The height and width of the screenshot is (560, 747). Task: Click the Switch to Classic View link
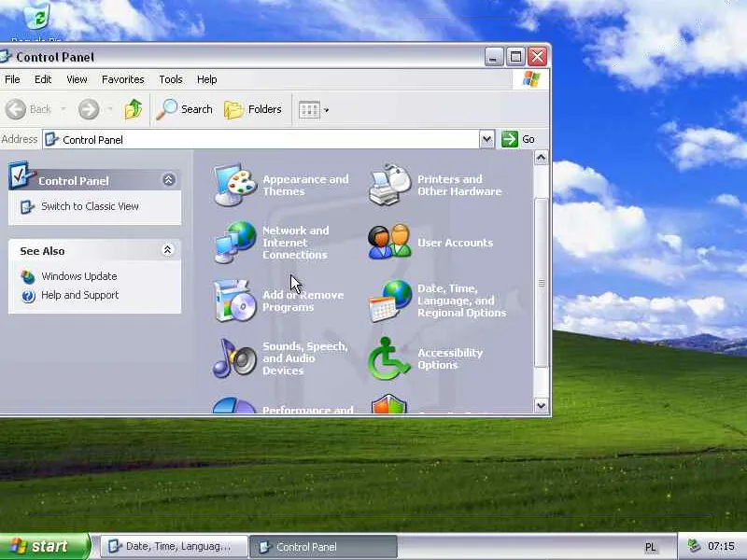90,206
